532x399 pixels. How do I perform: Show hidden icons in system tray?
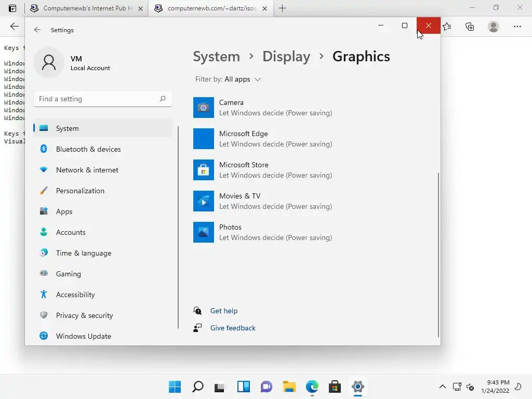(x=443, y=387)
